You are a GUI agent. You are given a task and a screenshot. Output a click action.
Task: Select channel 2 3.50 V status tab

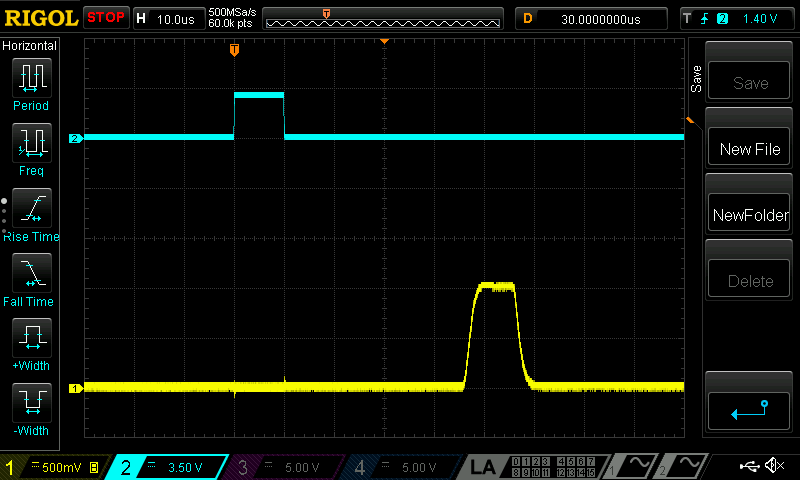(168, 467)
